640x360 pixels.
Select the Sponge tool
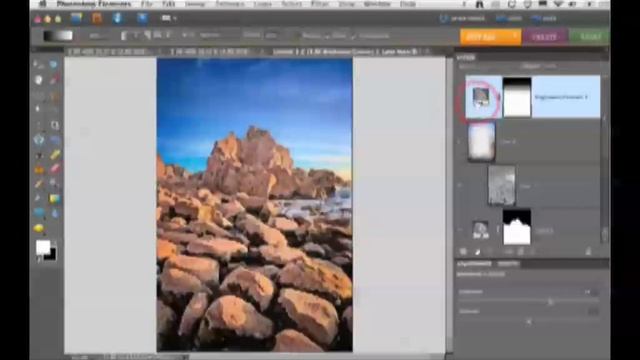pos(38,228)
